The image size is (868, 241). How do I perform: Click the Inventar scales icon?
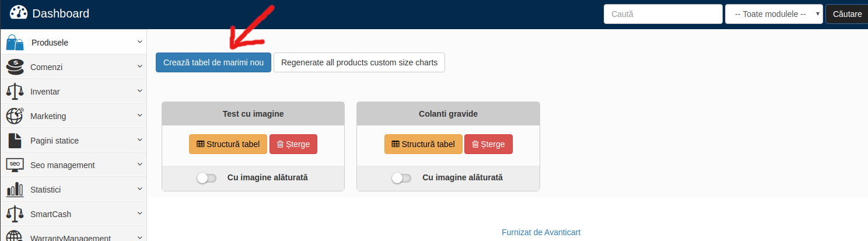point(15,92)
